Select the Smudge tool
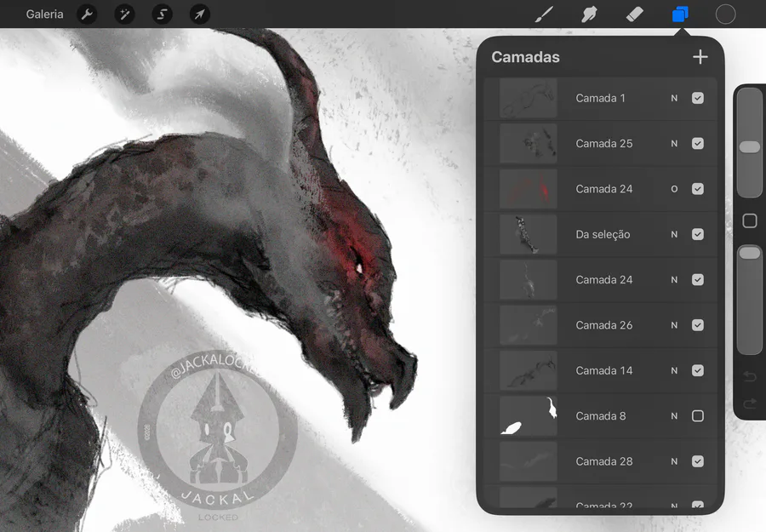 (x=589, y=14)
